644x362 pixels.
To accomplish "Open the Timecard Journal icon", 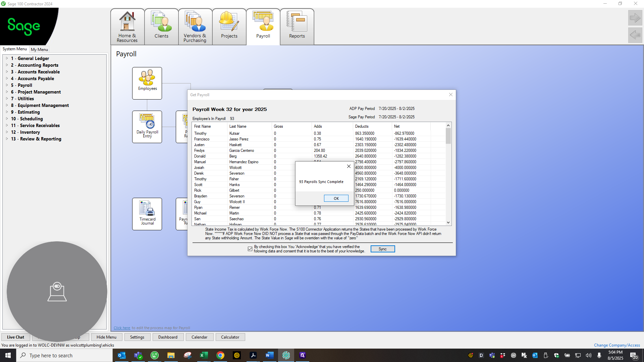I will [147, 214].
